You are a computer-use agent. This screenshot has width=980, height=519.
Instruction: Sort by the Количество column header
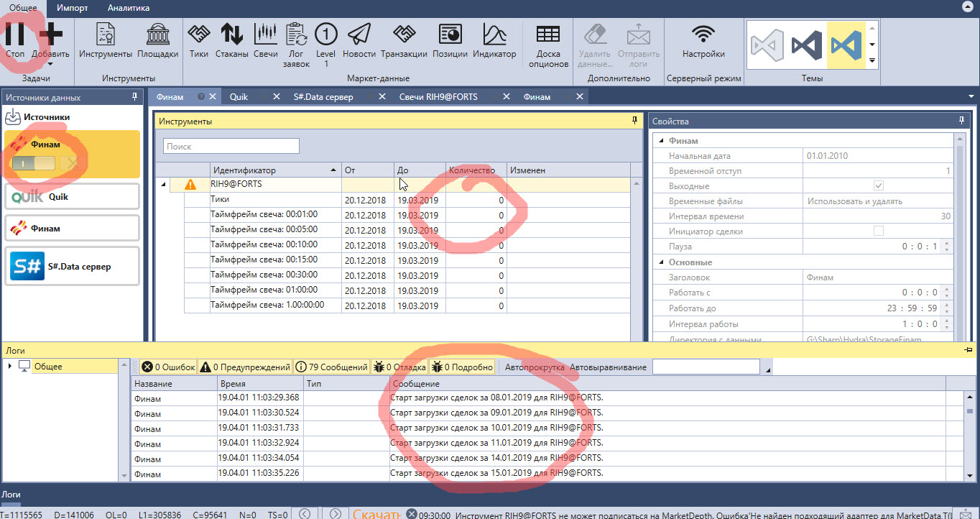pyautogui.click(x=476, y=170)
